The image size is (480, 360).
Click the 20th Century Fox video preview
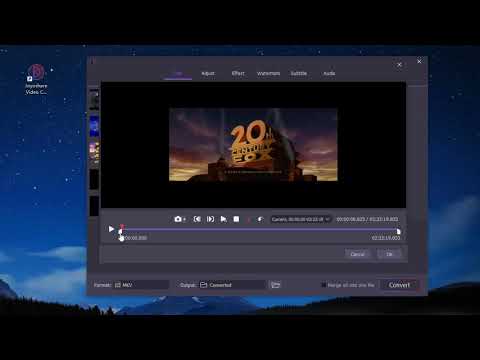(x=253, y=145)
